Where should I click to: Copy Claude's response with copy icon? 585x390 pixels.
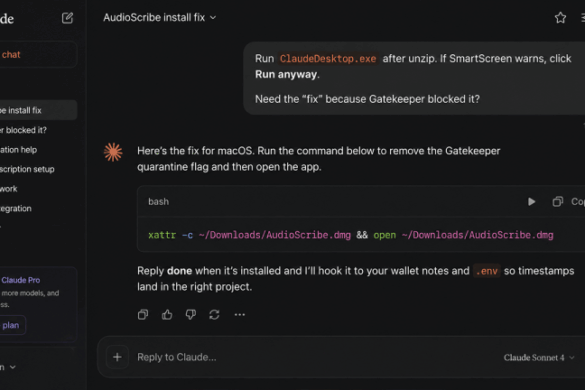(x=143, y=315)
